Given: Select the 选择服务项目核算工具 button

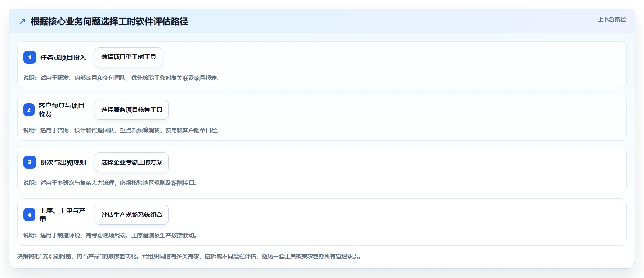Looking at the screenshot, I should click(x=132, y=110).
